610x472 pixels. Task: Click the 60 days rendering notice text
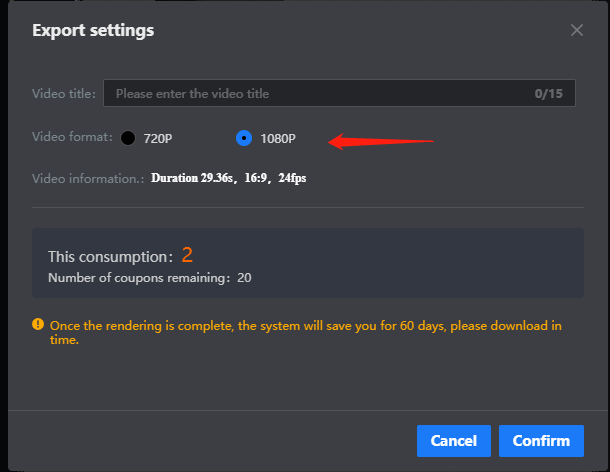[x=306, y=332]
